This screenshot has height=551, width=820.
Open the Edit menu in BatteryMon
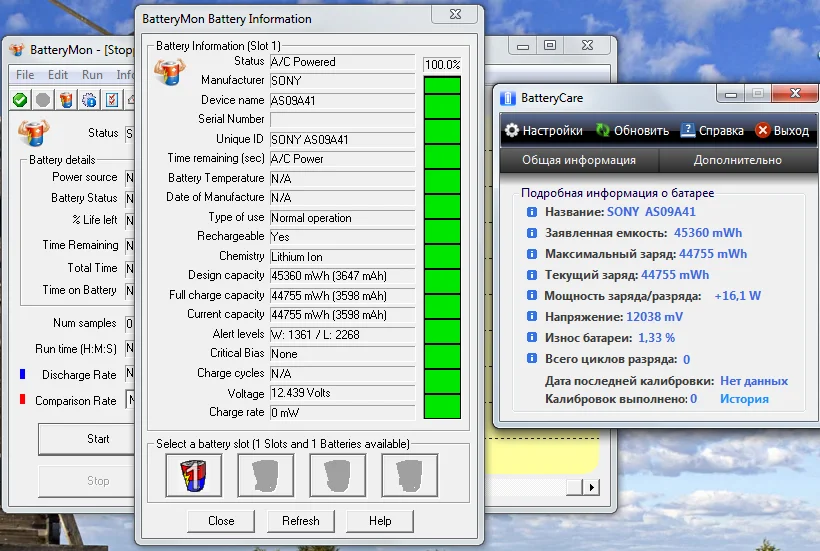(58, 75)
